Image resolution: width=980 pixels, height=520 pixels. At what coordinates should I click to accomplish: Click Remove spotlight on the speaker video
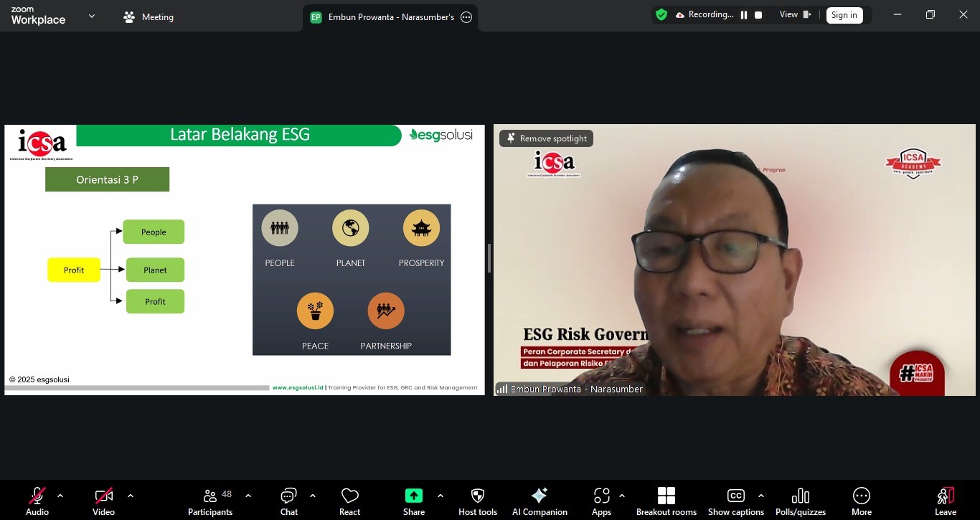546,138
